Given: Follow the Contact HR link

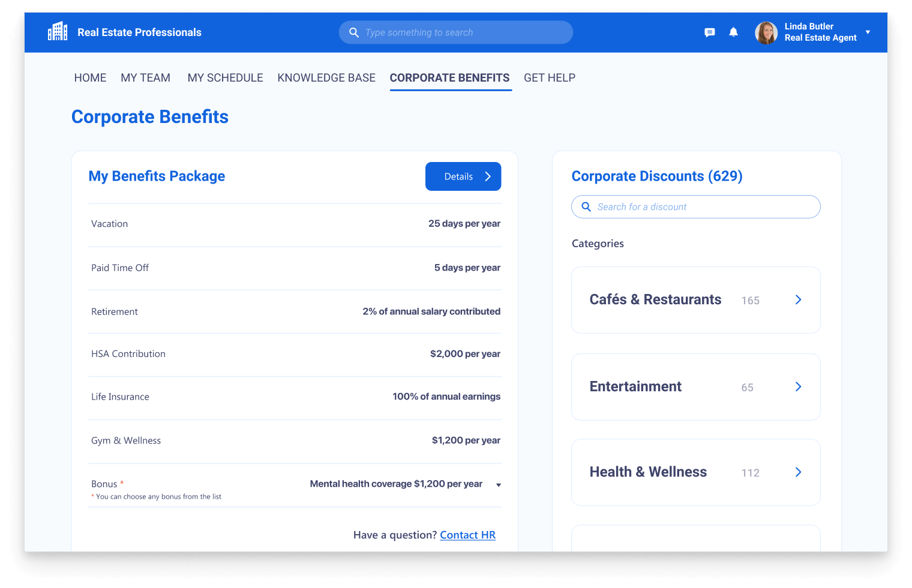Looking at the screenshot, I should pos(467,535).
